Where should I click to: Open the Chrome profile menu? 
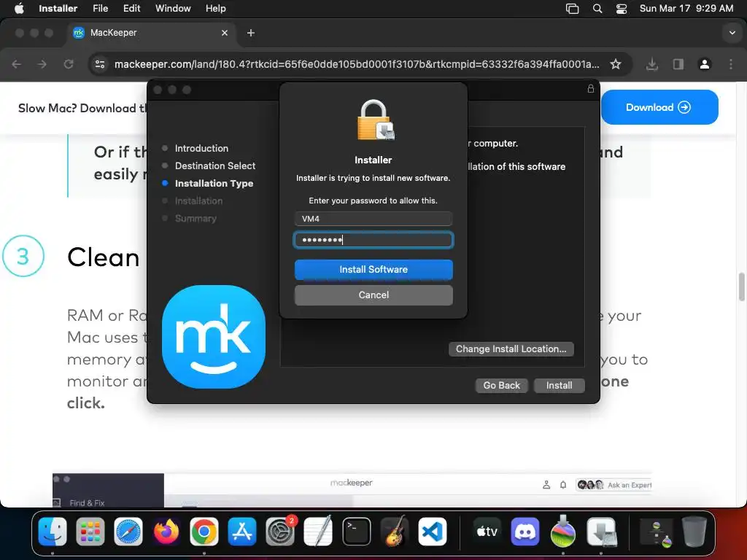704,64
